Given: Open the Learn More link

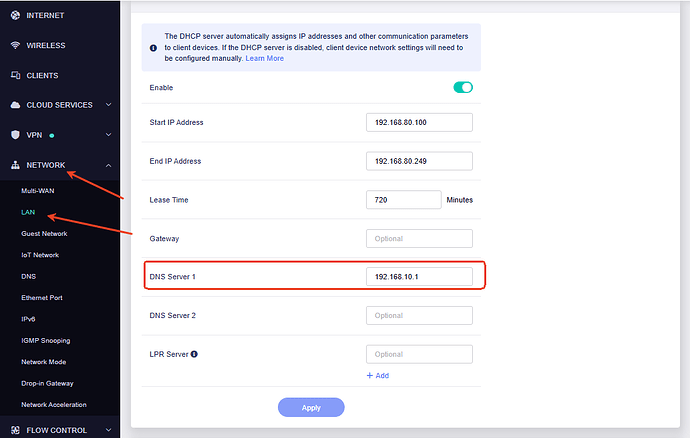Looking at the screenshot, I should [264, 59].
